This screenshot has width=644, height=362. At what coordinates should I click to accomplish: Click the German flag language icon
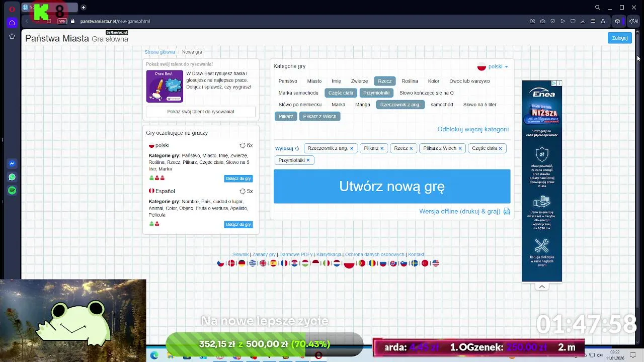point(242,263)
